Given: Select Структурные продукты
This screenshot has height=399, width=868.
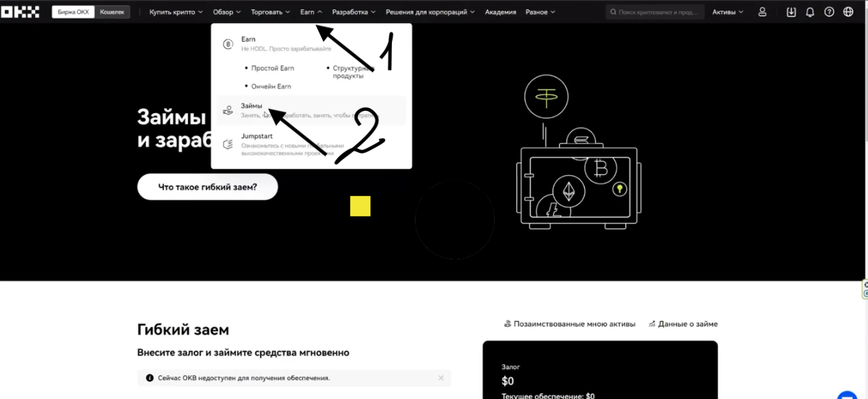Looking at the screenshot, I should [353, 72].
